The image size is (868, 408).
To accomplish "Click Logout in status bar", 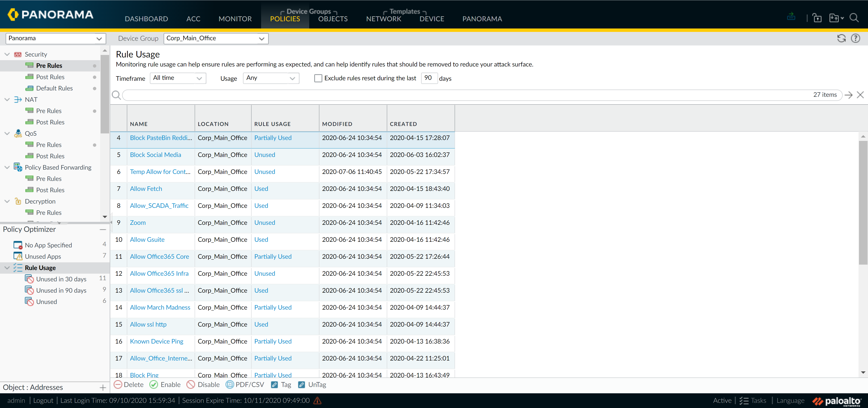I will tap(43, 400).
